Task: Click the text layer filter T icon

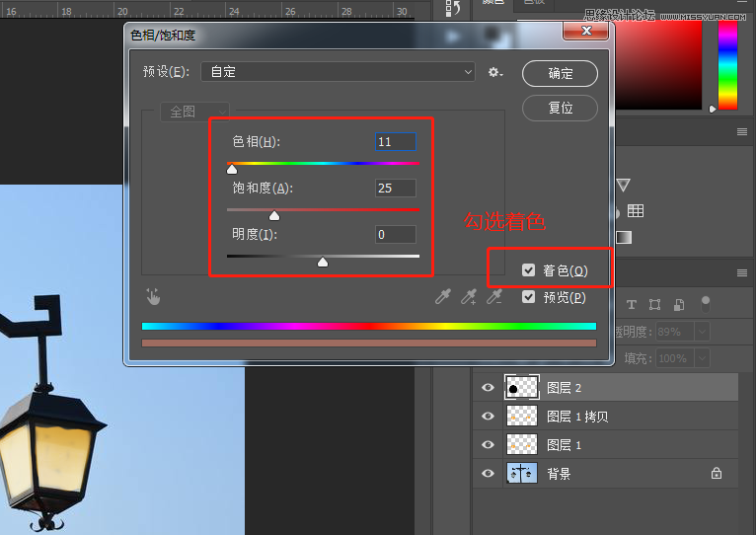Action: click(631, 304)
